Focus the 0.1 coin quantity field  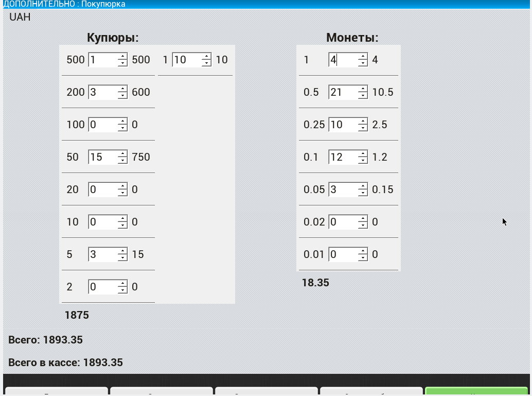pos(343,157)
